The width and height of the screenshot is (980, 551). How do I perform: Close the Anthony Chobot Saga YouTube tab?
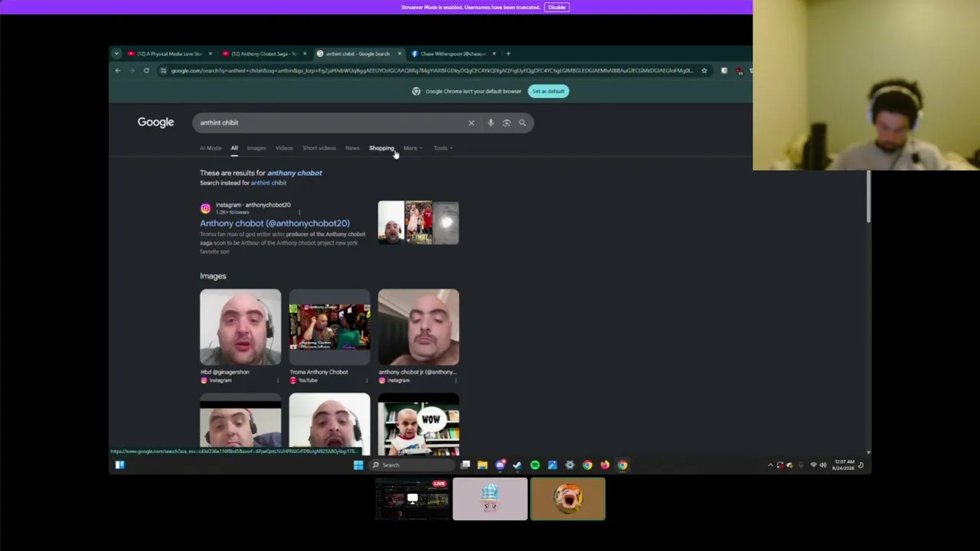click(305, 54)
